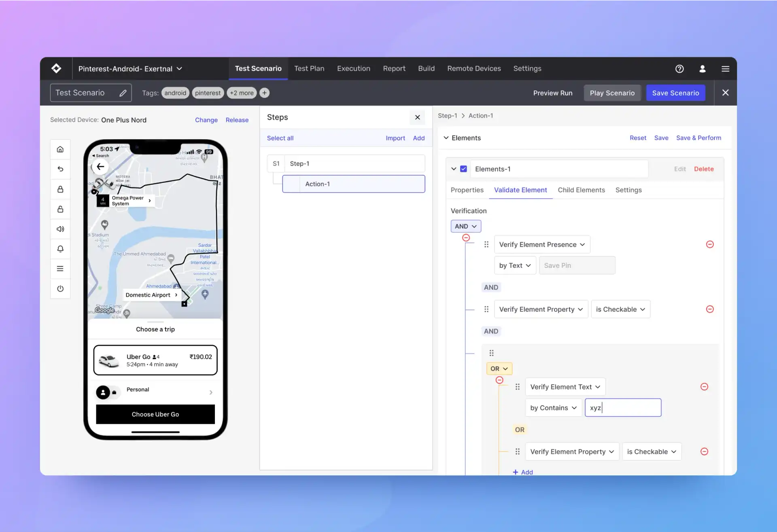Click the Save & Perform button

[698, 138]
